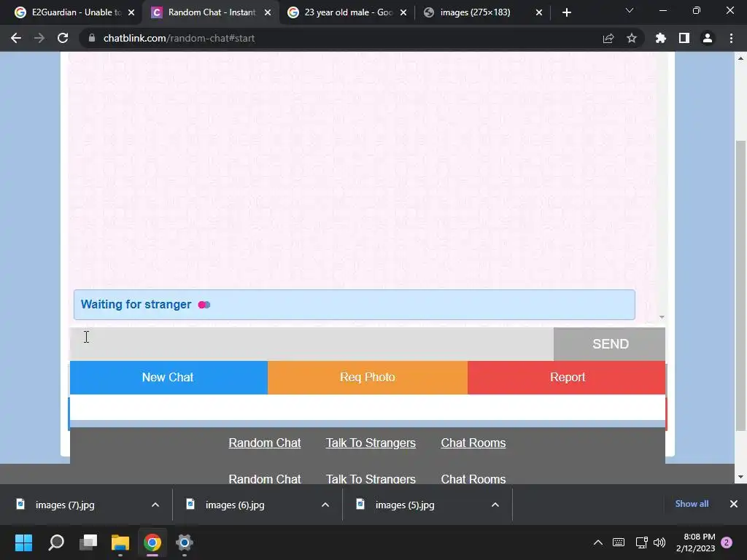747x560 pixels.
Task: Switch to the Random Chat tab
Action: (x=209, y=12)
